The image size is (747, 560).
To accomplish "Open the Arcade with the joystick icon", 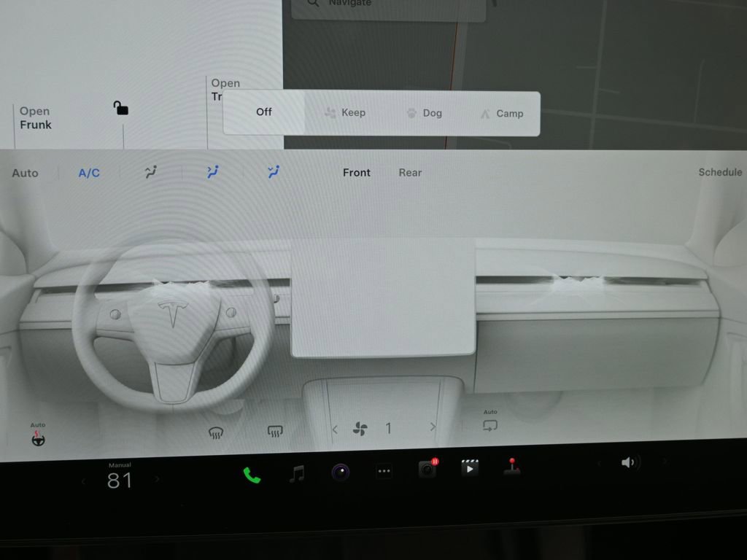I will pos(513,471).
